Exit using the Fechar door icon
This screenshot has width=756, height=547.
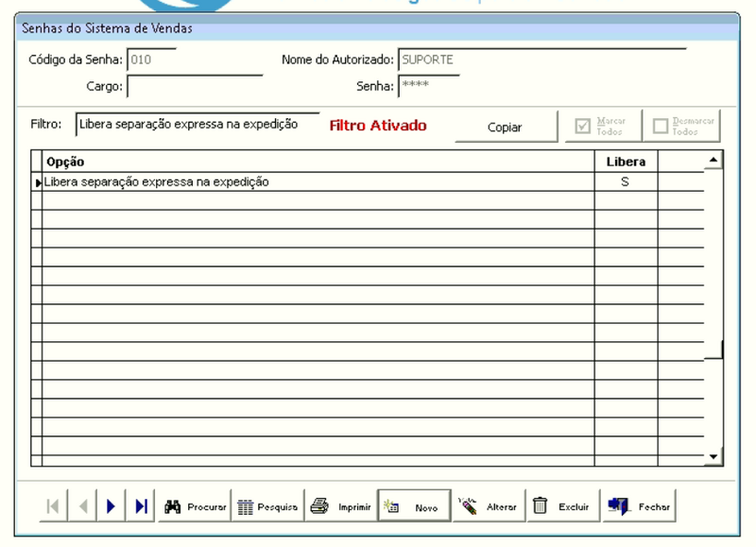[x=620, y=505]
